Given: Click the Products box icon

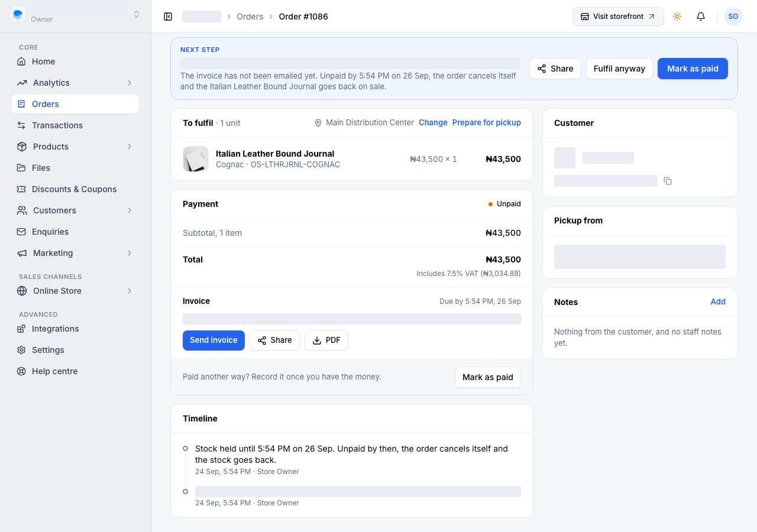Looking at the screenshot, I should coord(22,147).
